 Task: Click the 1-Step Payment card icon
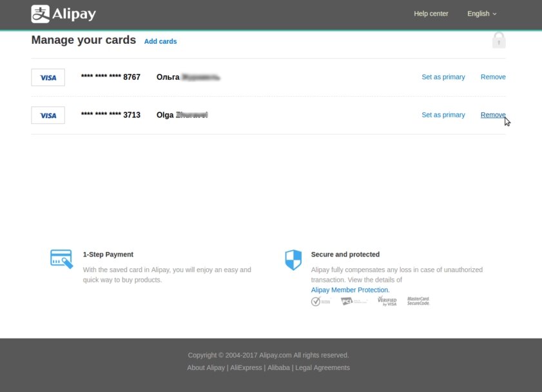61,259
